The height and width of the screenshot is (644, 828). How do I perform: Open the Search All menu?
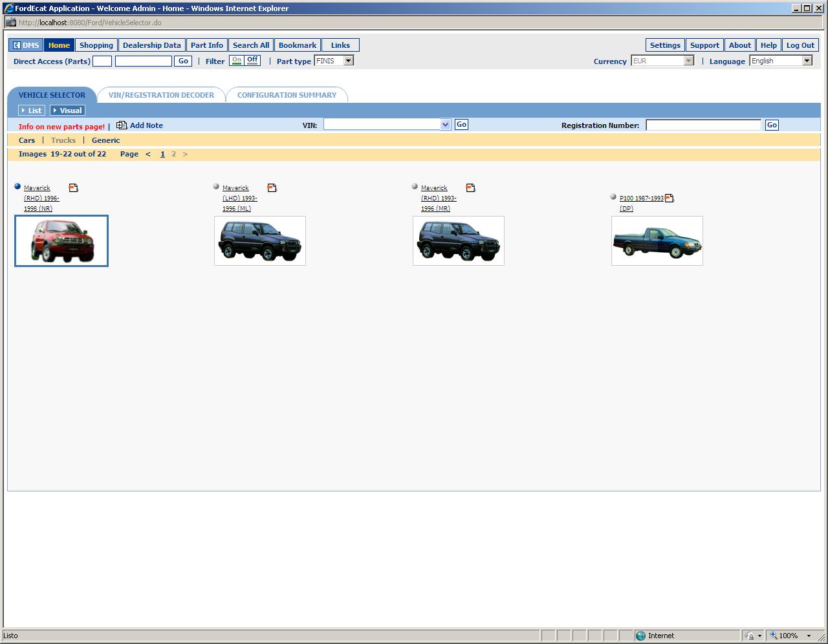pyautogui.click(x=251, y=45)
